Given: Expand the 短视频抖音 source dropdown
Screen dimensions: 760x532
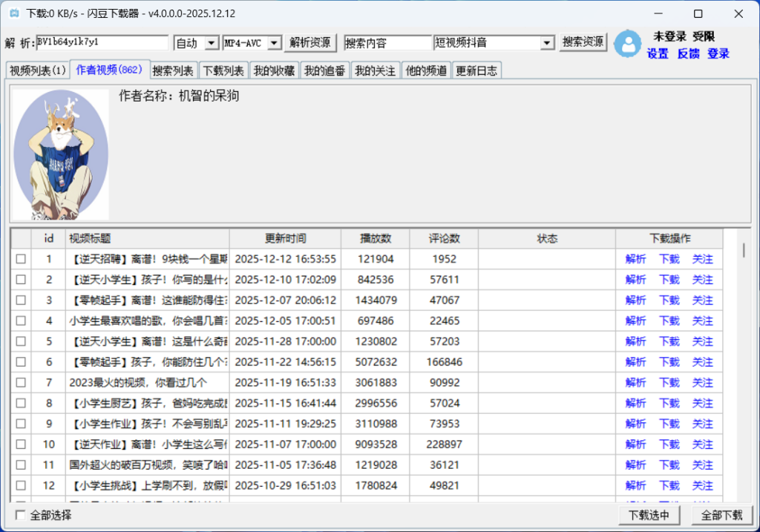Looking at the screenshot, I should pyautogui.click(x=547, y=43).
